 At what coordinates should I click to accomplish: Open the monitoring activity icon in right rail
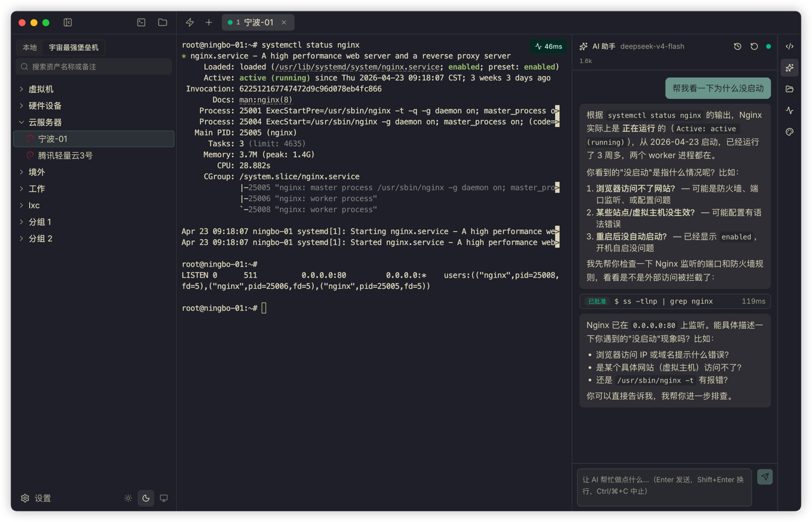coord(789,110)
